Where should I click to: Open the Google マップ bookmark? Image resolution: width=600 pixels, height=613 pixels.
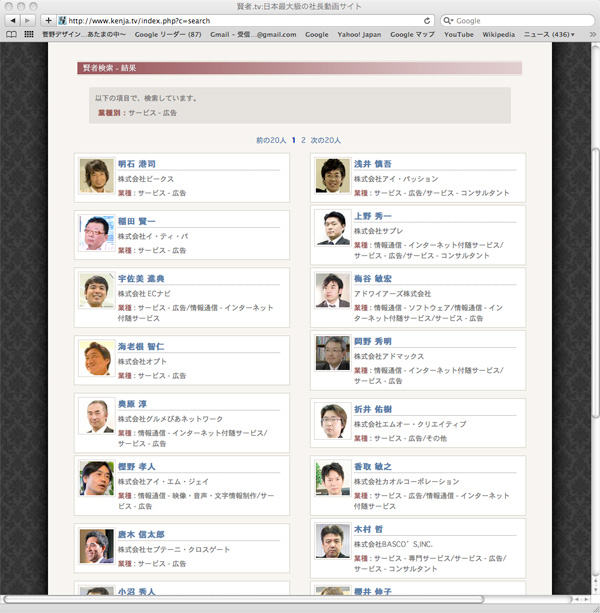[412, 34]
